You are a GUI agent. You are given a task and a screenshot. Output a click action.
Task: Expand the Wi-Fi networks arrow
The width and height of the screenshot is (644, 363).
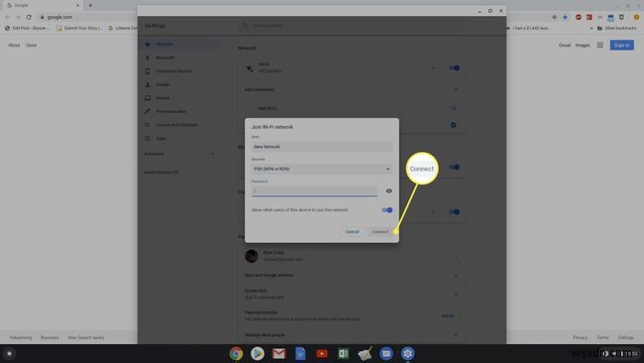pyautogui.click(x=433, y=67)
